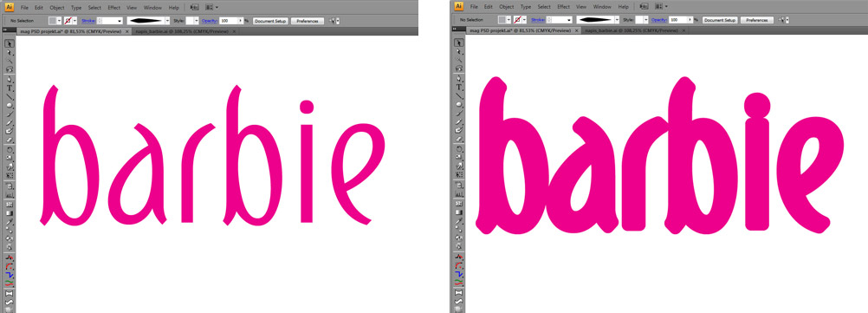Close mag PSD projekt.ai tab in left window

click(x=127, y=31)
